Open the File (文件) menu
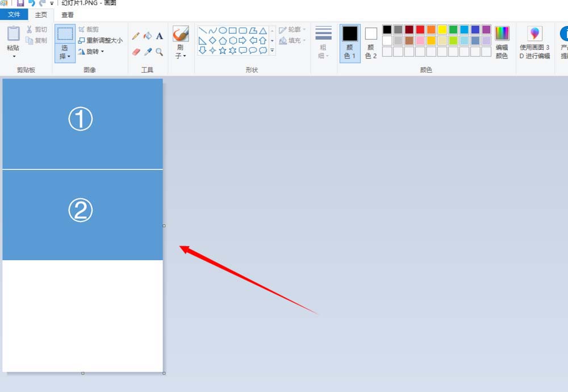568x392 pixels. pyautogui.click(x=14, y=15)
